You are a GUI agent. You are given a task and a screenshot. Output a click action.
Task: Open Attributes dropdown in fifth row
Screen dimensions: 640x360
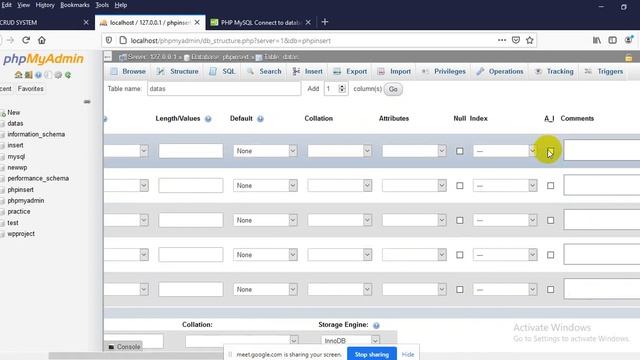tap(414, 290)
